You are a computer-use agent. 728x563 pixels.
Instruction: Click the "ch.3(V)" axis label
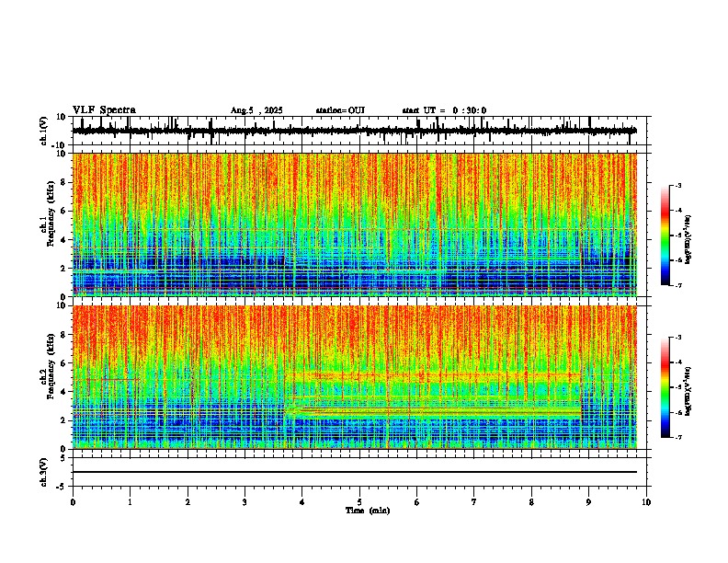[44, 472]
